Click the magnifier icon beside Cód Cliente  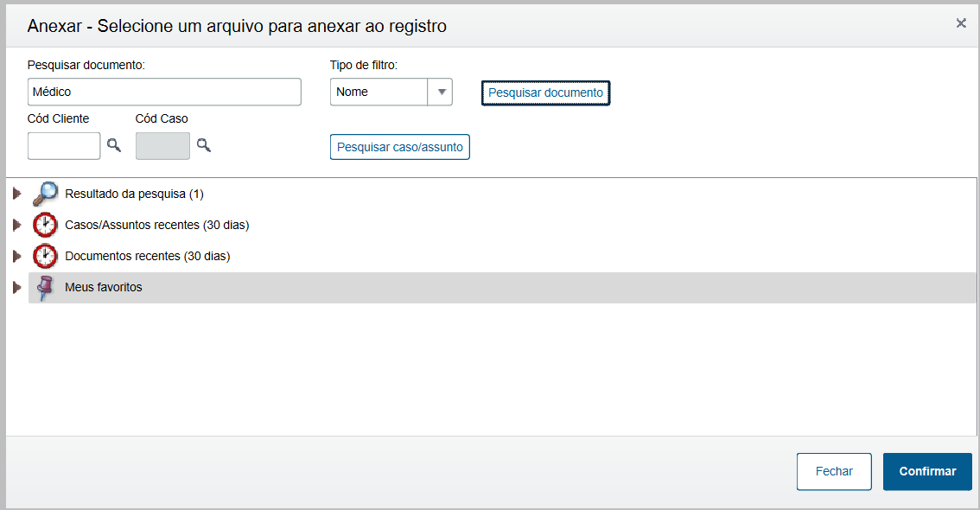pos(114,146)
